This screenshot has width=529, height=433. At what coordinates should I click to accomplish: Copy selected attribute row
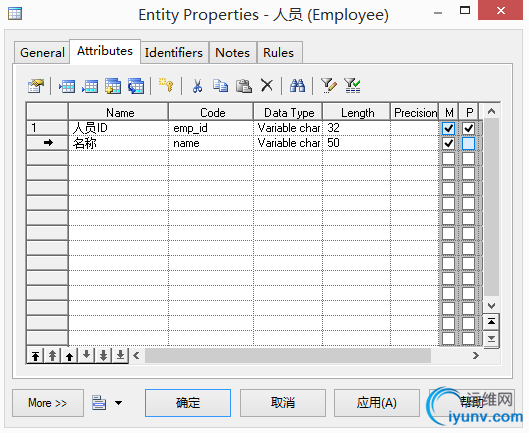tap(220, 86)
